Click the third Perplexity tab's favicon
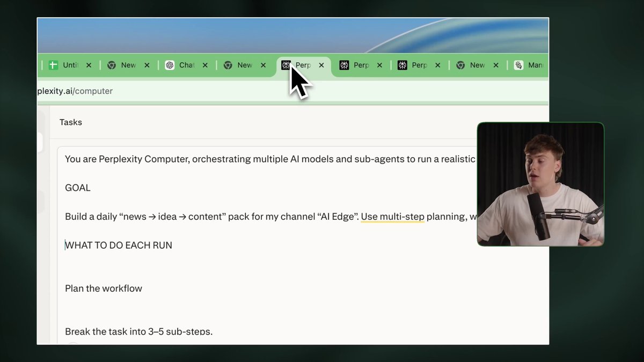 402,65
